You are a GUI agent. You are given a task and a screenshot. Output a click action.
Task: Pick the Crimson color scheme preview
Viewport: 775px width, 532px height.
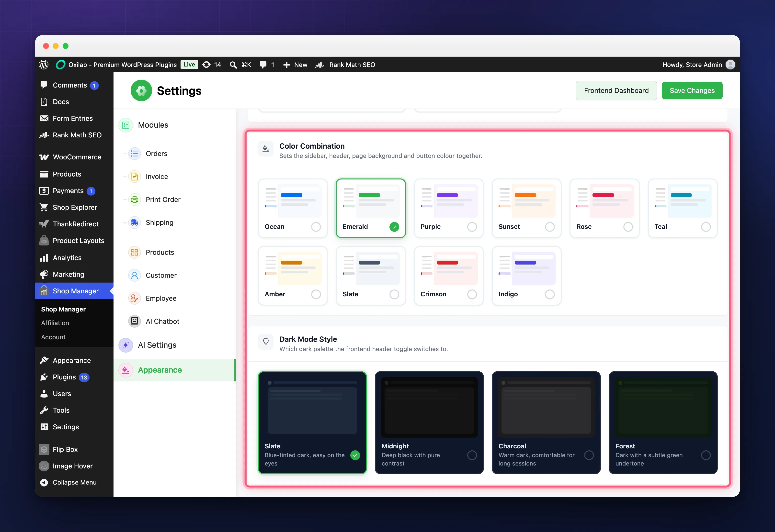[x=449, y=268]
